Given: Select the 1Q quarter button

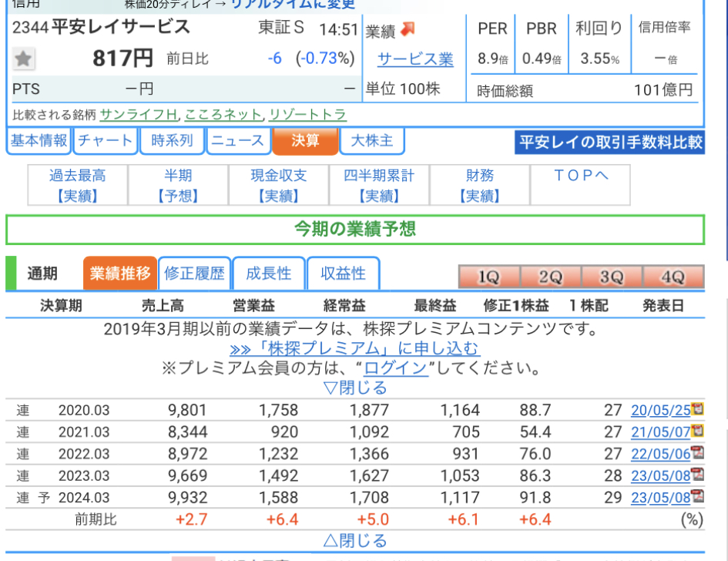Looking at the screenshot, I should click(x=489, y=277).
